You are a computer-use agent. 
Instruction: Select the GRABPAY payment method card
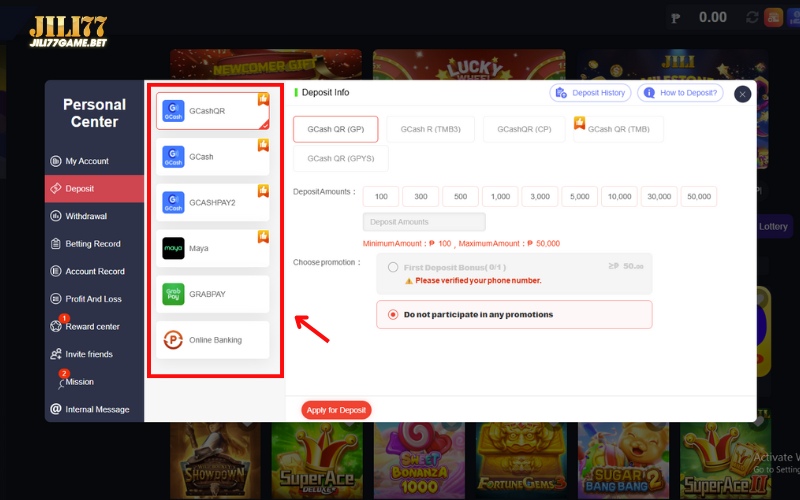coord(213,294)
